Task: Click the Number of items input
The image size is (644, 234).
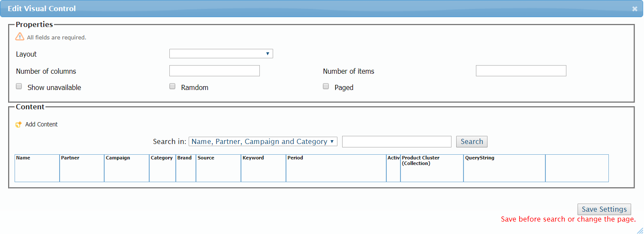Action: tap(521, 71)
